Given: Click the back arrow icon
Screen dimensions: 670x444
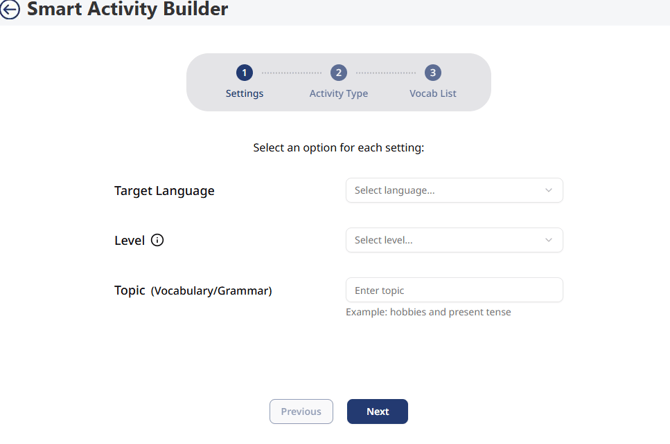Looking at the screenshot, I should (x=10, y=10).
